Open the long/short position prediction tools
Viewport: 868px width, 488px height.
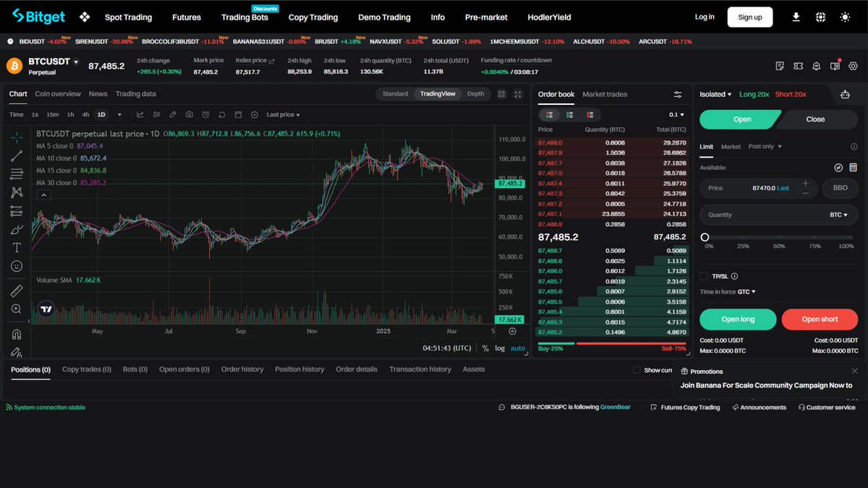[x=17, y=211]
